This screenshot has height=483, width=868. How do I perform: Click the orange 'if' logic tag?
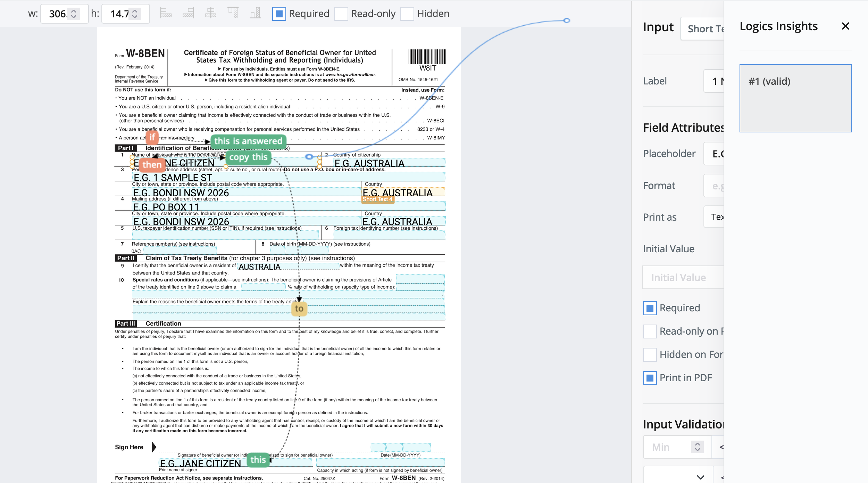pyautogui.click(x=152, y=137)
